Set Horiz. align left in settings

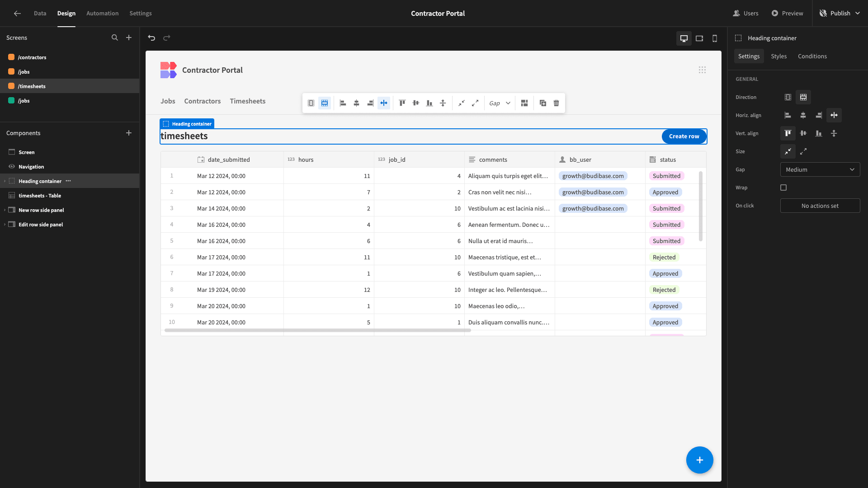[x=788, y=115]
